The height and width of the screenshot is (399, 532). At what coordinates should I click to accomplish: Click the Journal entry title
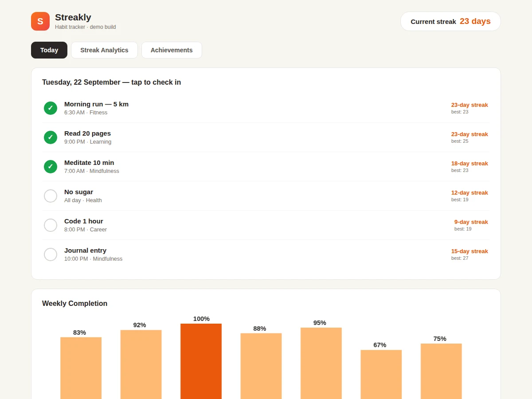click(x=85, y=250)
